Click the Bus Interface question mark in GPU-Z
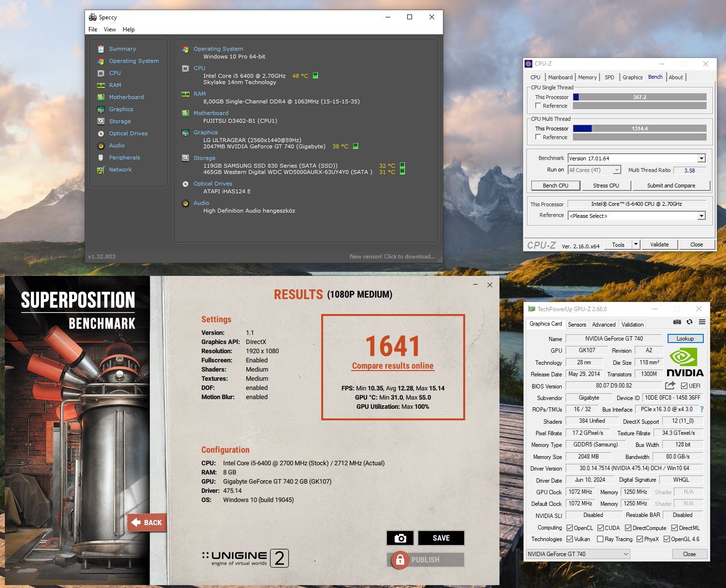 [702, 409]
